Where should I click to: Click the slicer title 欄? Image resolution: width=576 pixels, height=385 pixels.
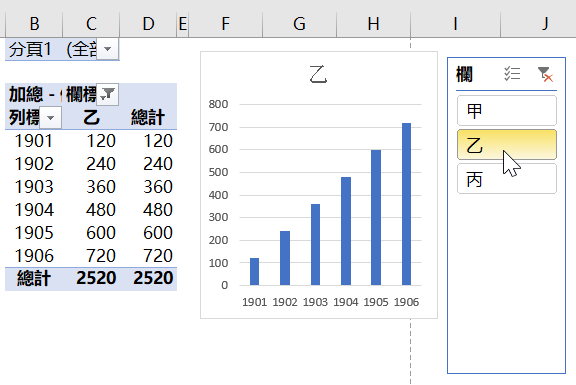coord(464,74)
